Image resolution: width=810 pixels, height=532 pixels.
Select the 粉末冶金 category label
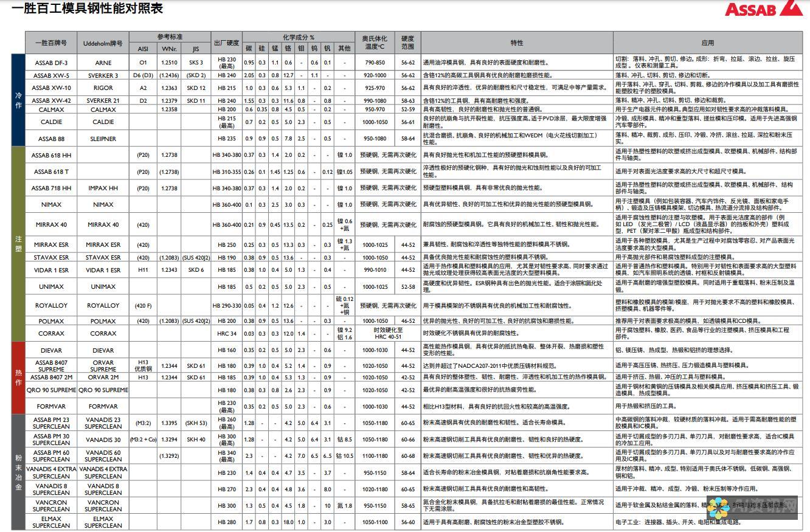click(18, 472)
